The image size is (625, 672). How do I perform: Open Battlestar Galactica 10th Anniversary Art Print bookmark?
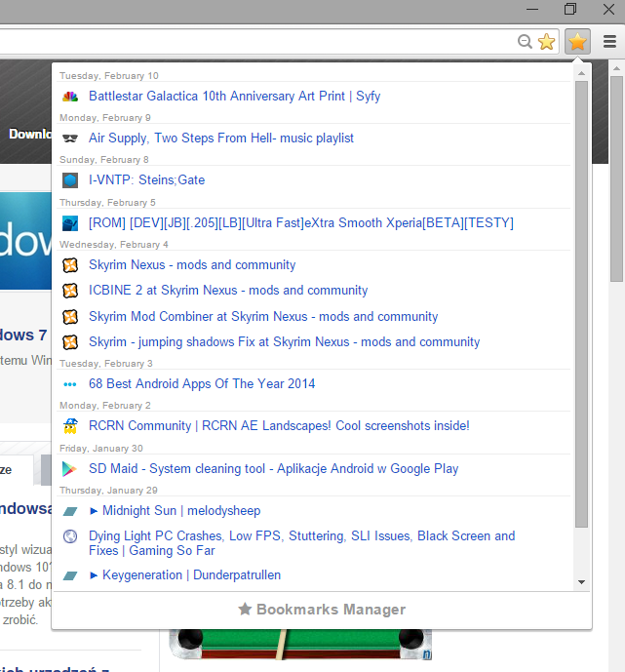click(234, 96)
